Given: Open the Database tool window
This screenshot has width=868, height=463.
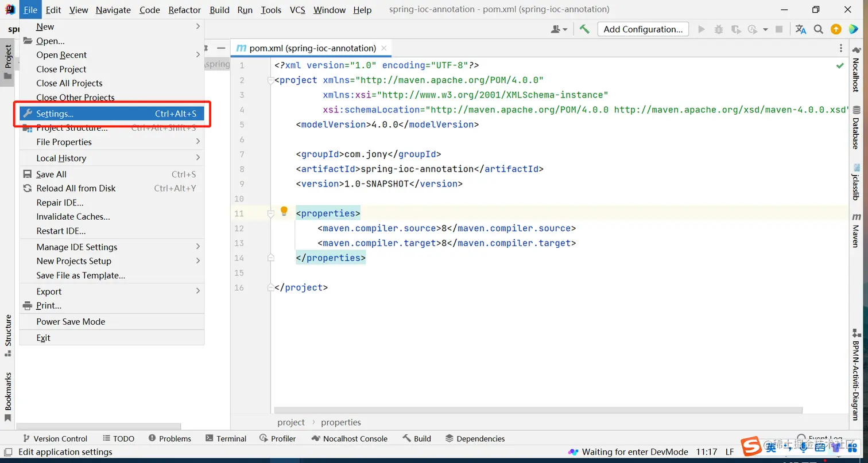Looking at the screenshot, I should [856, 127].
